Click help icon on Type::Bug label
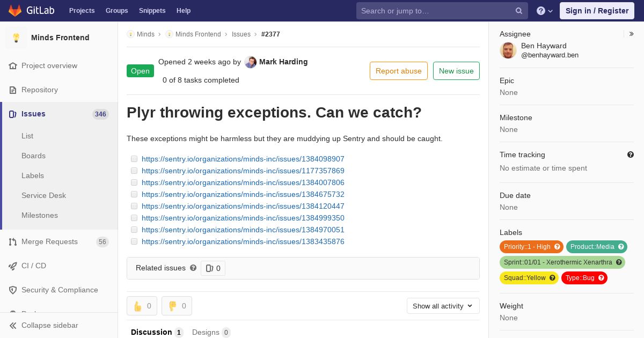The width and height of the screenshot is (644, 338). point(601,278)
